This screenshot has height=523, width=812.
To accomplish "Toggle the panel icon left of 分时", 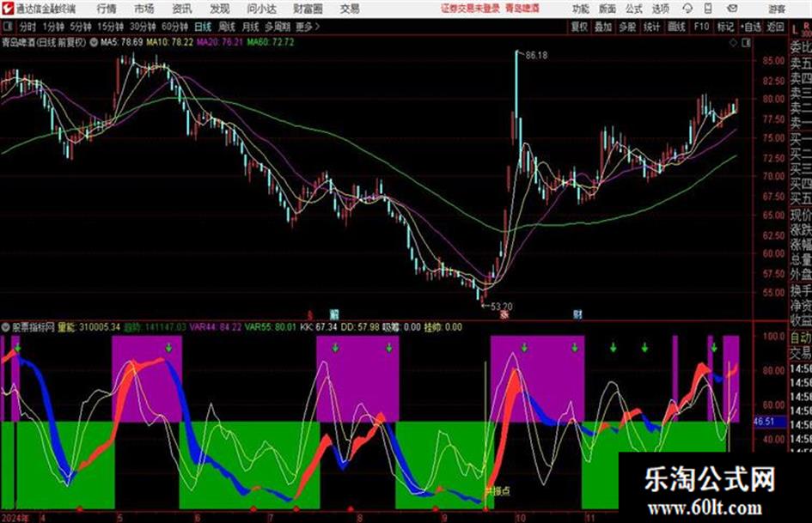I will pos(7,27).
